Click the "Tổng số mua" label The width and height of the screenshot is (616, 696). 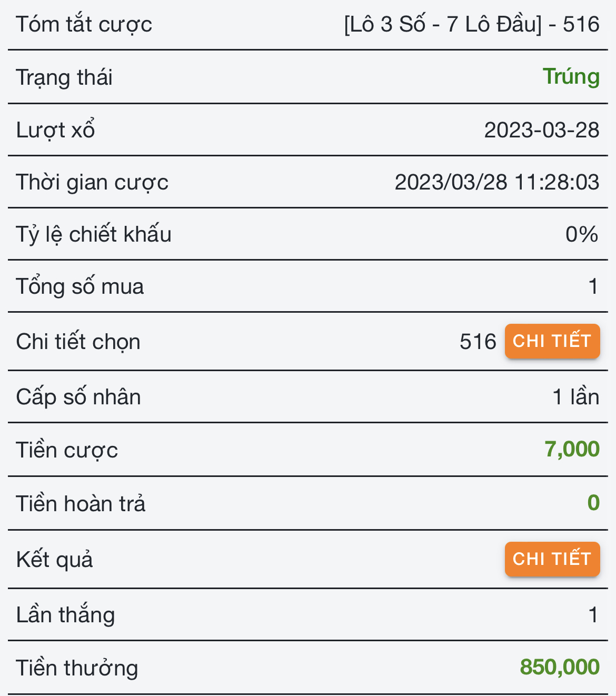point(80,286)
